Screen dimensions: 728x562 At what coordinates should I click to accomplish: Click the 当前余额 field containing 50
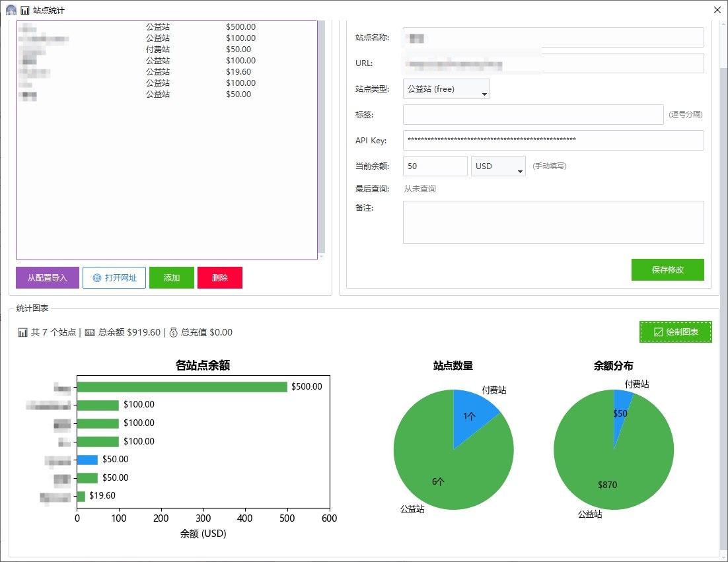(435, 166)
